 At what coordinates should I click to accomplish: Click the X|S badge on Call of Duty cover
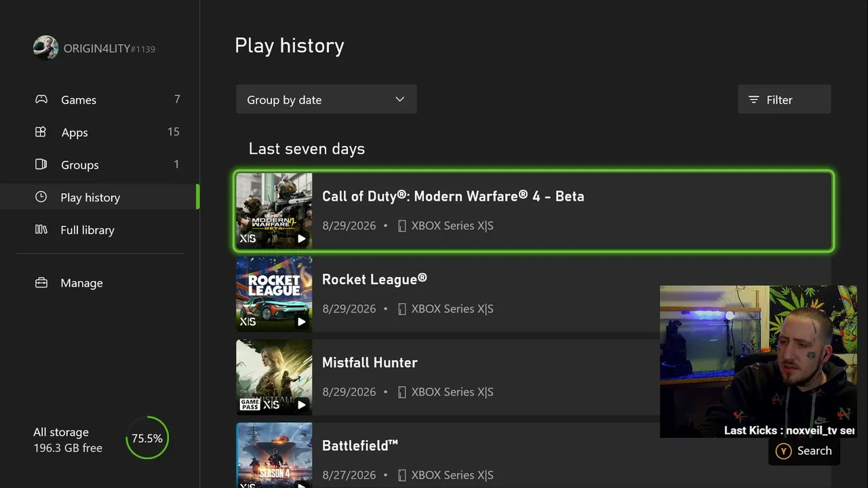tap(248, 239)
